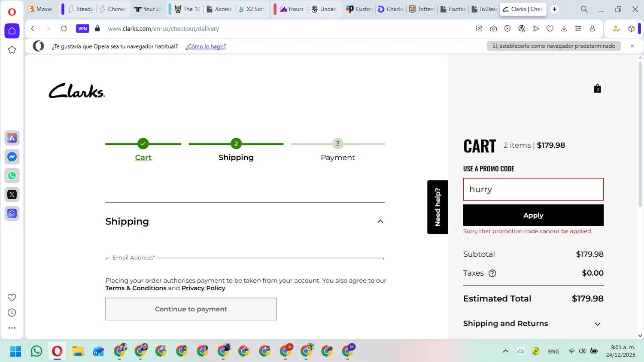Open Terms & Conditions link
Screen dimensions: 644x362
click(136, 288)
